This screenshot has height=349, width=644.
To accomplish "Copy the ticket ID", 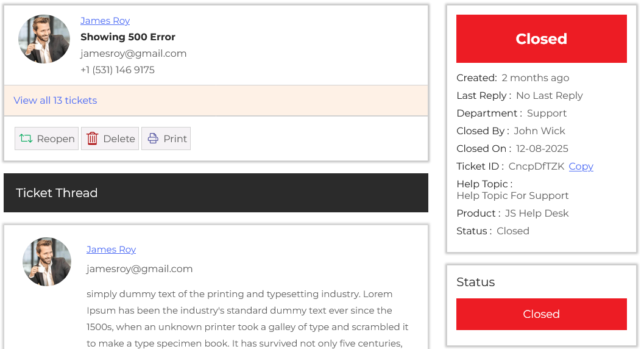I will (581, 167).
